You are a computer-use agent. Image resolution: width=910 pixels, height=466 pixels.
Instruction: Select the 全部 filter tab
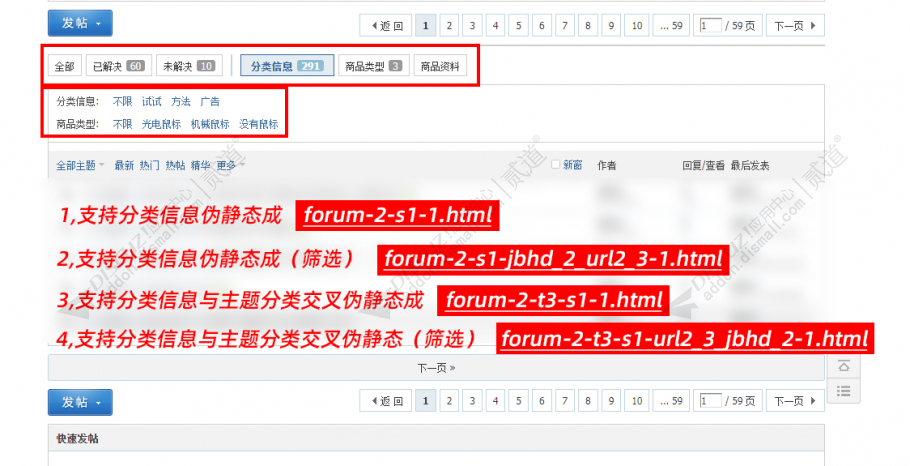(x=64, y=66)
